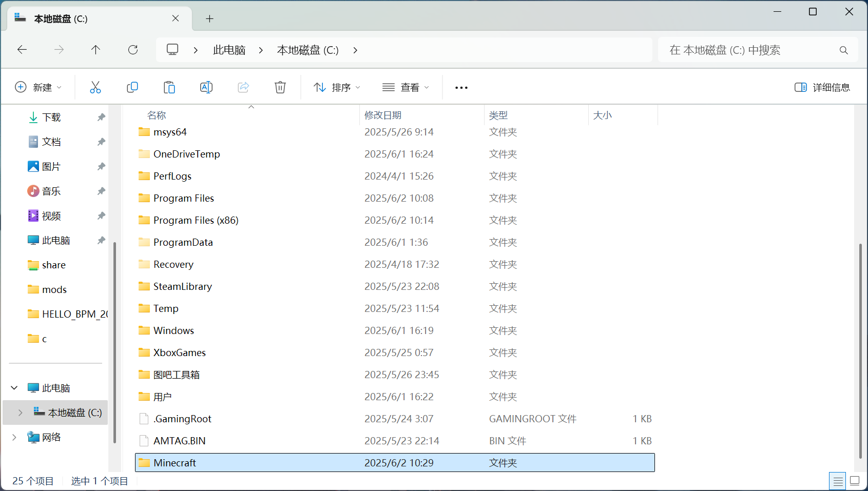
Task: Select the ProgramData folder
Action: pos(395,242)
